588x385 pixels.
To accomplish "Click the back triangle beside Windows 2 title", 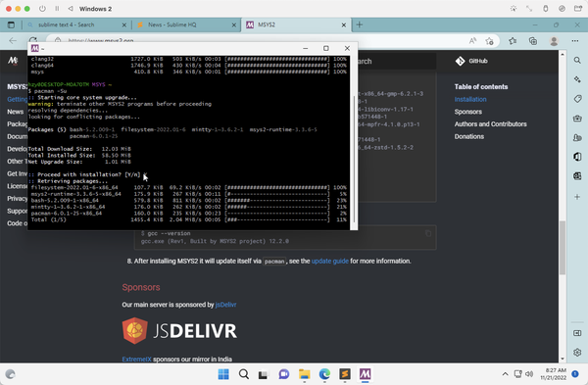I will [71, 9].
